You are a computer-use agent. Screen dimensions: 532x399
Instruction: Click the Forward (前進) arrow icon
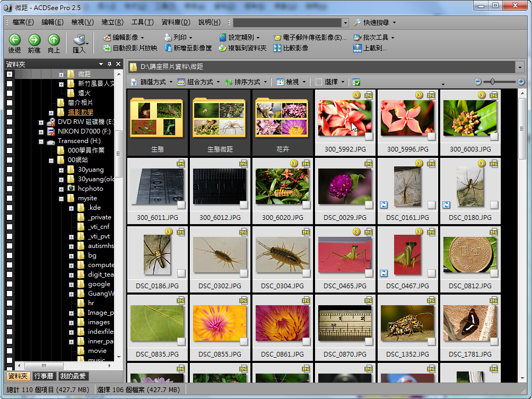(34, 40)
